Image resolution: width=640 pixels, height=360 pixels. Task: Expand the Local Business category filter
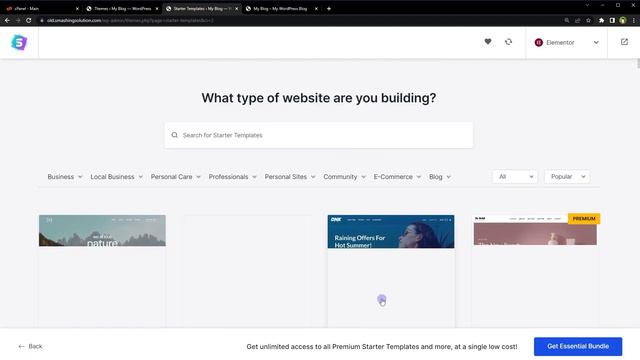116,177
